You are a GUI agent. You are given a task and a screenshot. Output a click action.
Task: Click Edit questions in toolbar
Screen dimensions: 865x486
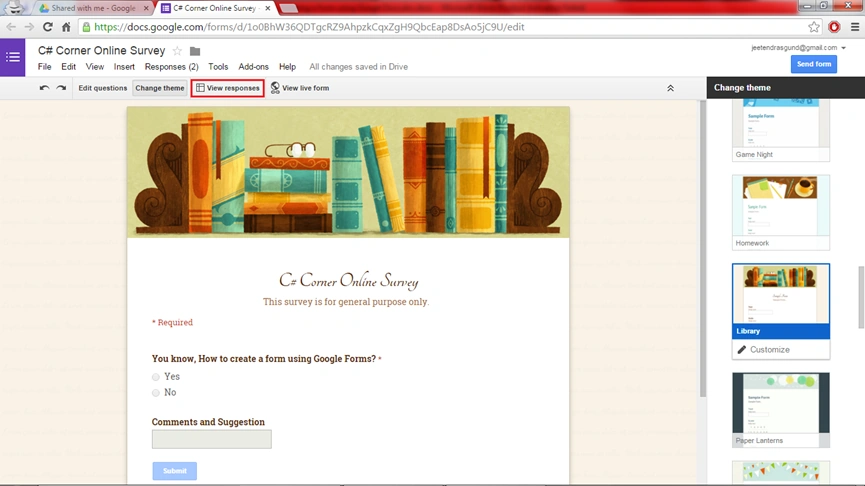(x=103, y=88)
